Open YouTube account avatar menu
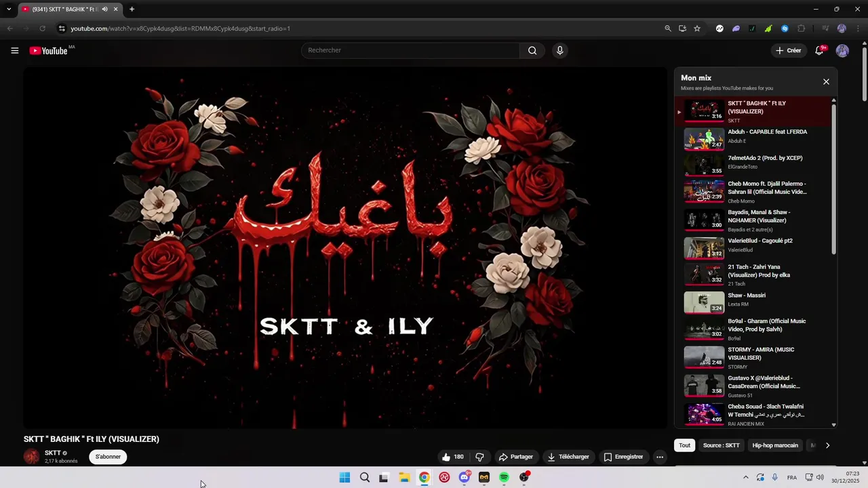The height and width of the screenshot is (488, 868). [x=842, y=51]
